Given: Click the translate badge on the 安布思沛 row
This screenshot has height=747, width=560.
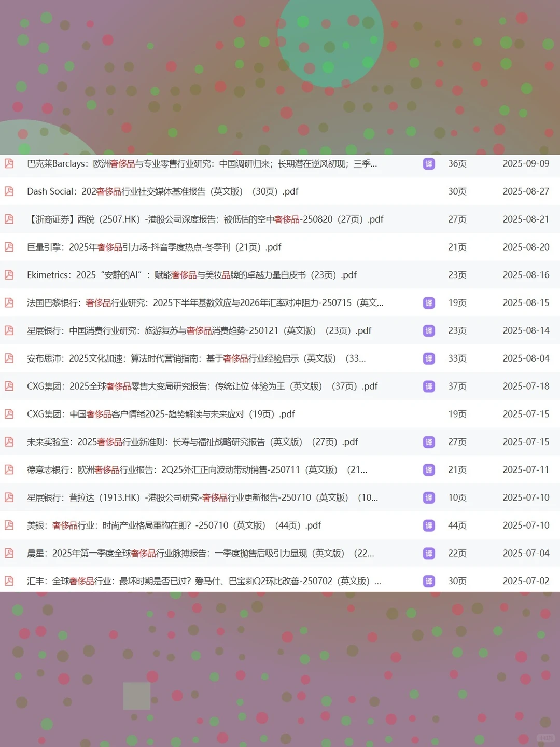Looking at the screenshot, I should pyautogui.click(x=429, y=358).
